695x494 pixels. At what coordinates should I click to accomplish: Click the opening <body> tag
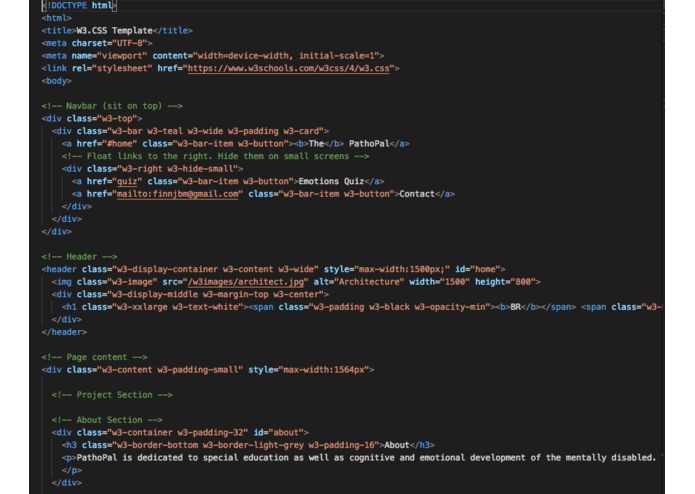56,81
